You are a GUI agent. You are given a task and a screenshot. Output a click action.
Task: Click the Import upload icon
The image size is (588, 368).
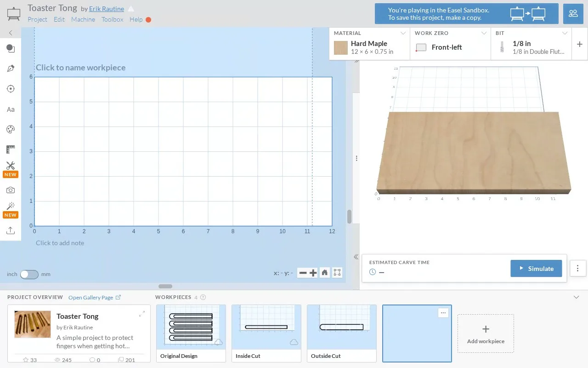point(11,230)
